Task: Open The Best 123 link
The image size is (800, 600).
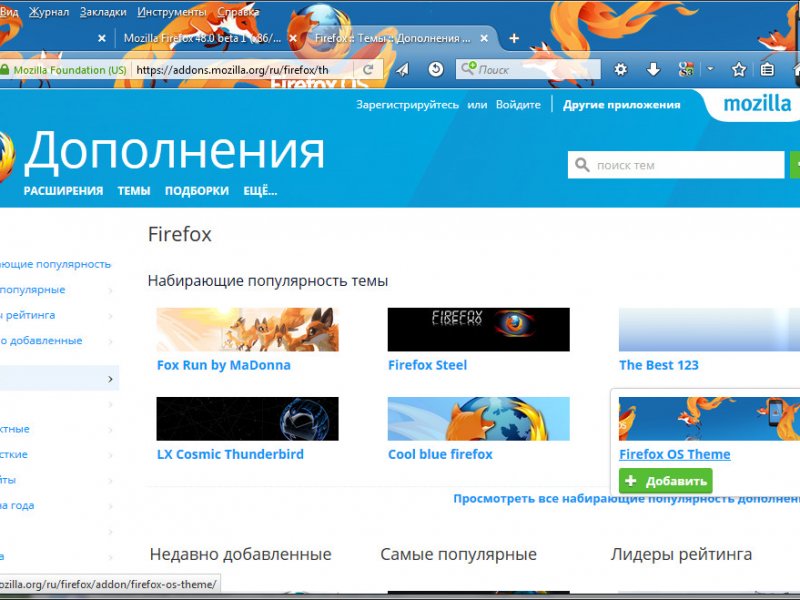Action: pyautogui.click(x=659, y=365)
